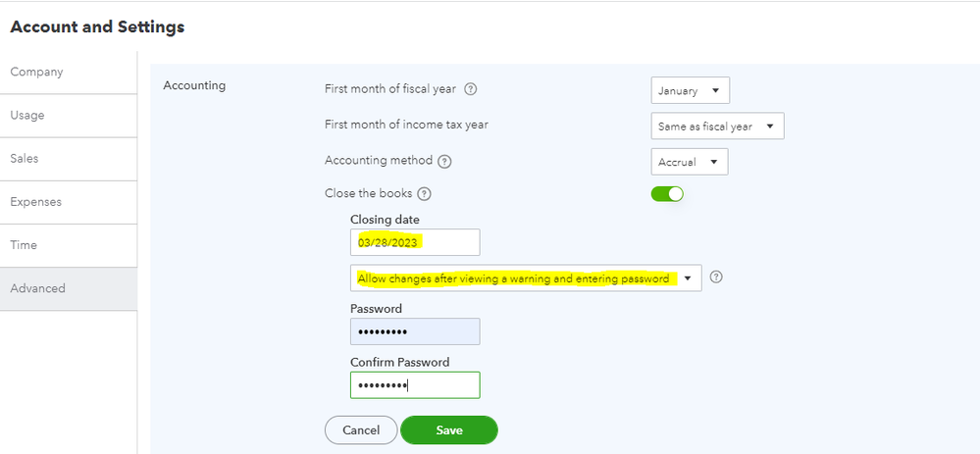Click the Closing date input field
980x454 pixels.
coord(415,242)
